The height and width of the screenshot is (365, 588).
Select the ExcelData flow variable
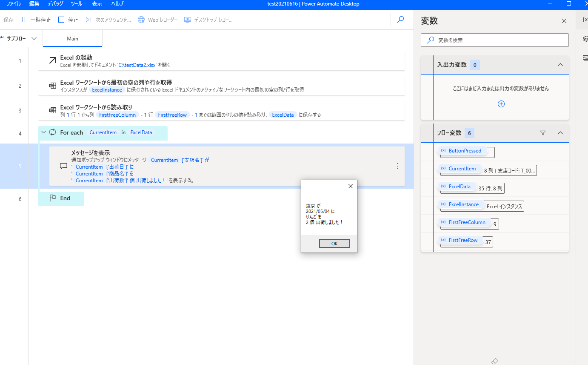[460, 187]
